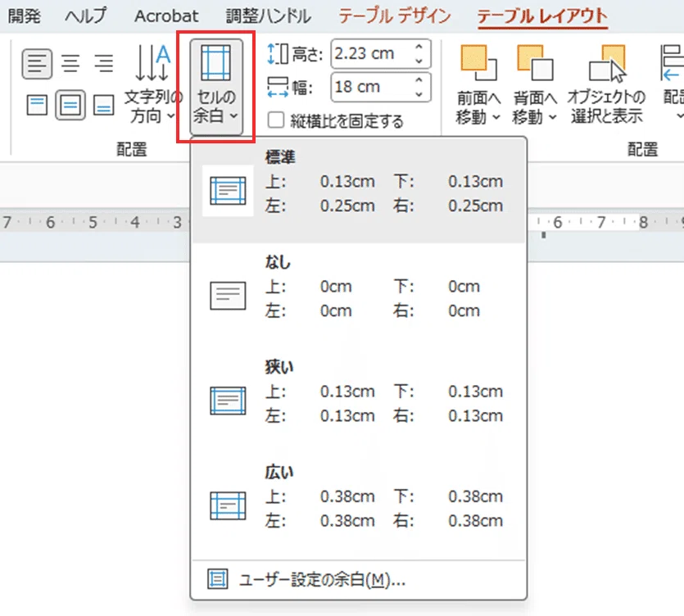
Task: Expand the 前面へ移動 dropdown arrow
Action: [x=496, y=117]
